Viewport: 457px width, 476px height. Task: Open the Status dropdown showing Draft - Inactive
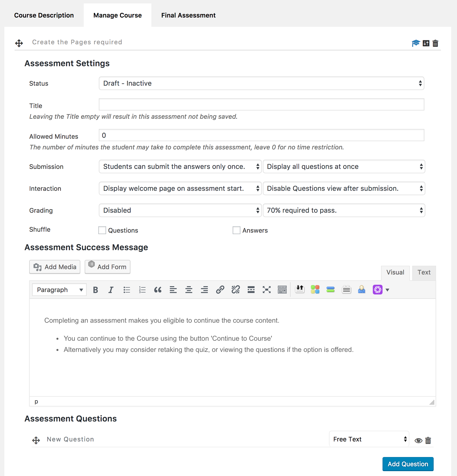pyautogui.click(x=261, y=83)
